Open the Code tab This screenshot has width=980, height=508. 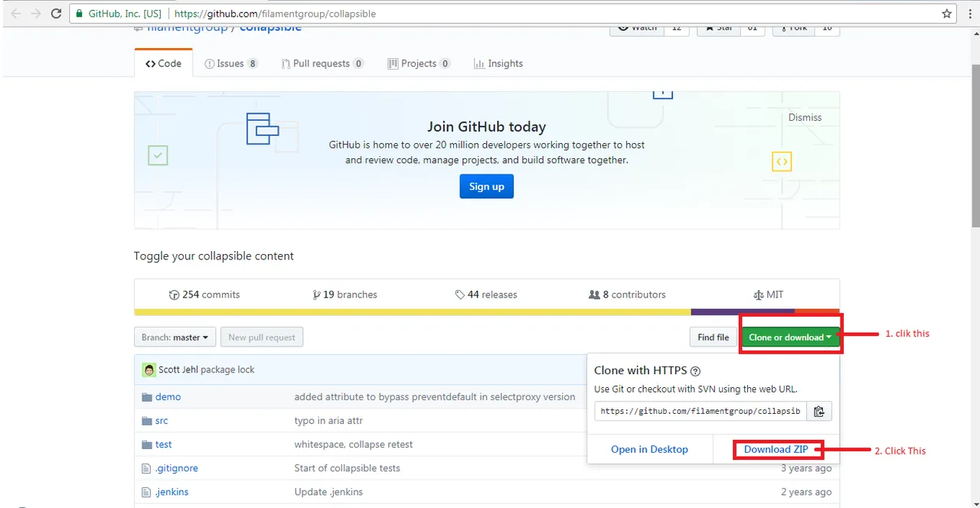[x=163, y=63]
